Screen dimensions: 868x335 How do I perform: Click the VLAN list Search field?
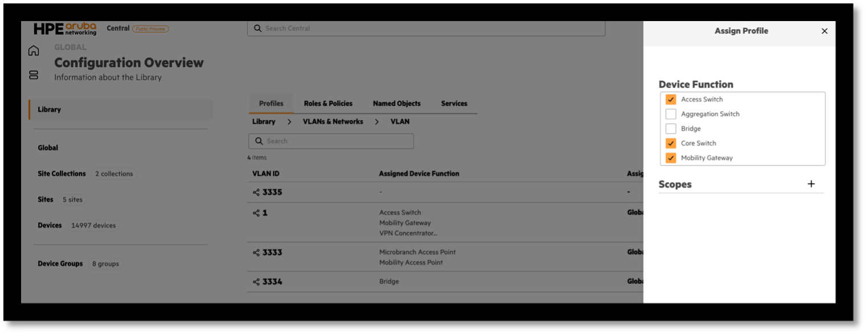point(331,141)
